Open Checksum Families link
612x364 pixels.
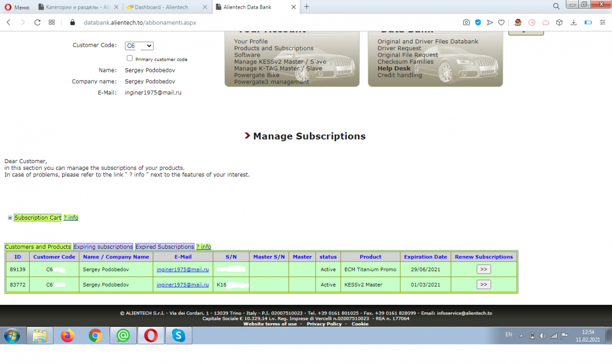(405, 62)
